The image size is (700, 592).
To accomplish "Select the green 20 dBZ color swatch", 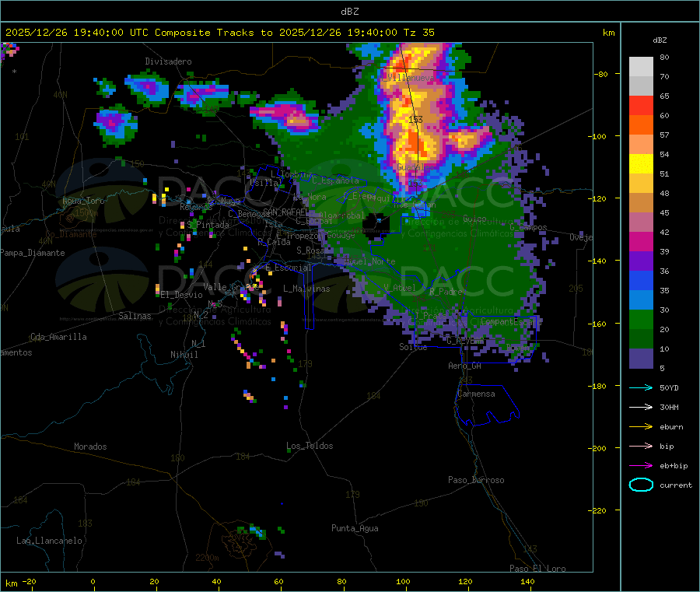I will pyautogui.click(x=641, y=319).
